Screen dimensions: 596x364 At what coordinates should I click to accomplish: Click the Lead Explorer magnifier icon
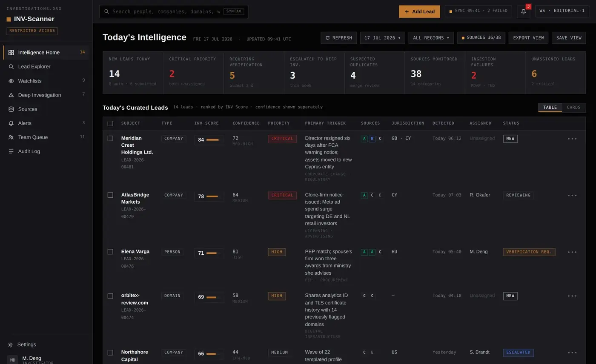click(11, 67)
